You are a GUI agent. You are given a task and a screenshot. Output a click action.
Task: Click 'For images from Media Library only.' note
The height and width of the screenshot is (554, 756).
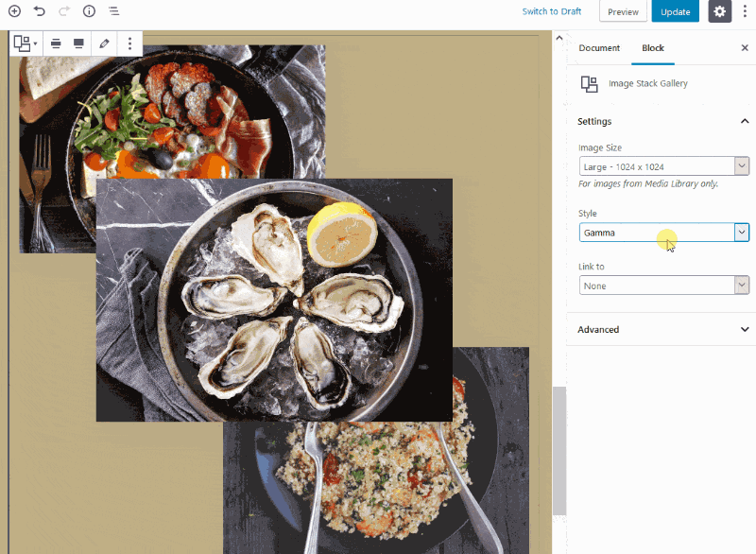(x=648, y=183)
